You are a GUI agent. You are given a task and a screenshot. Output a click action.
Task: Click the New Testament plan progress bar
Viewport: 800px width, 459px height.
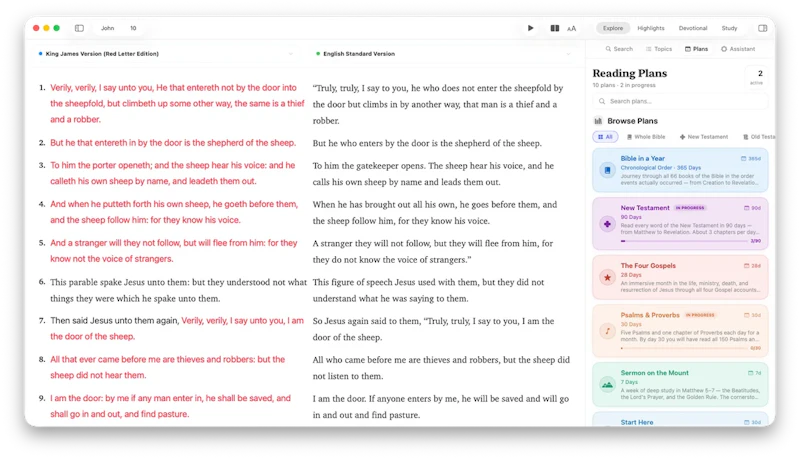[x=684, y=241]
